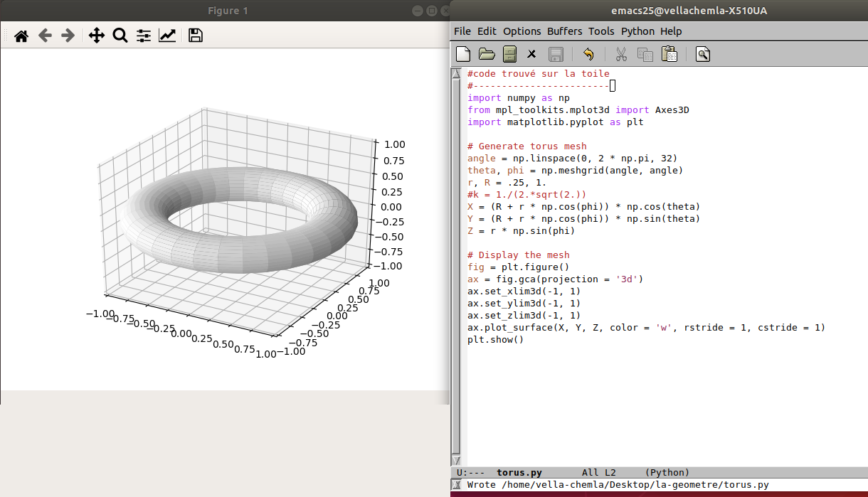
Task: Open an existing file with the folder icon
Action: click(487, 54)
